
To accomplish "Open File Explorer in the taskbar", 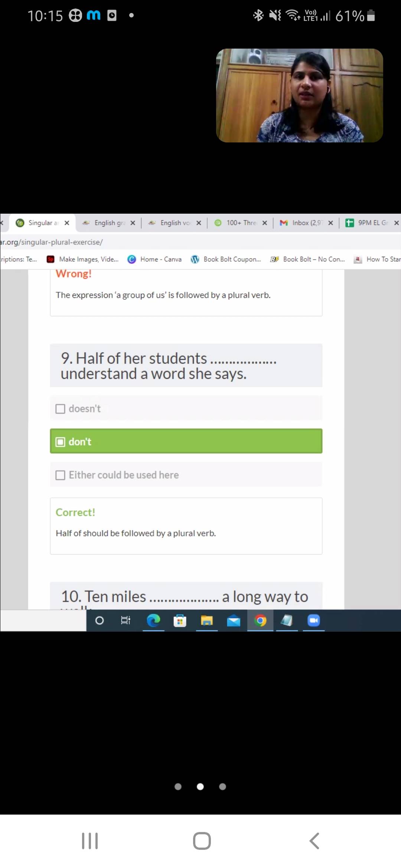I will click(207, 620).
